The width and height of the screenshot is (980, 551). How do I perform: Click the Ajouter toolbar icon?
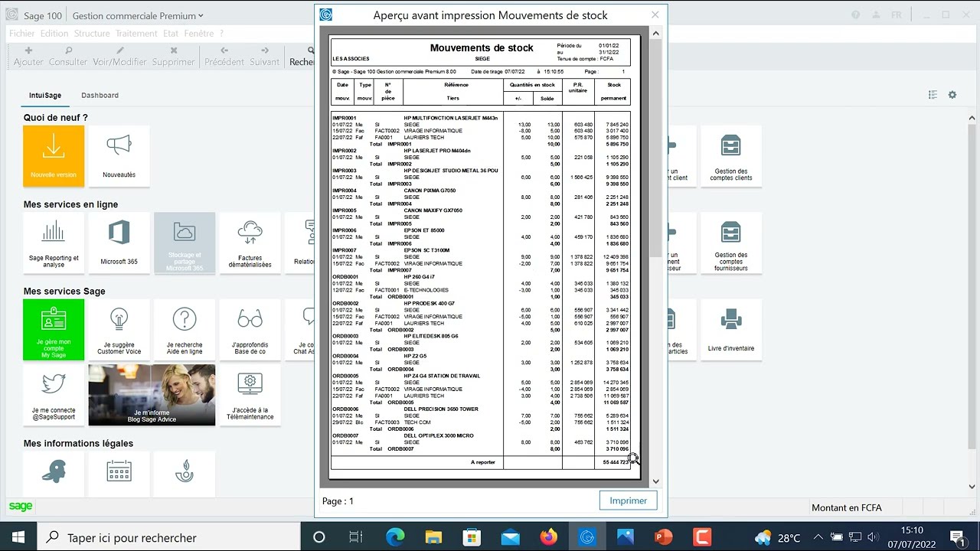coord(28,56)
